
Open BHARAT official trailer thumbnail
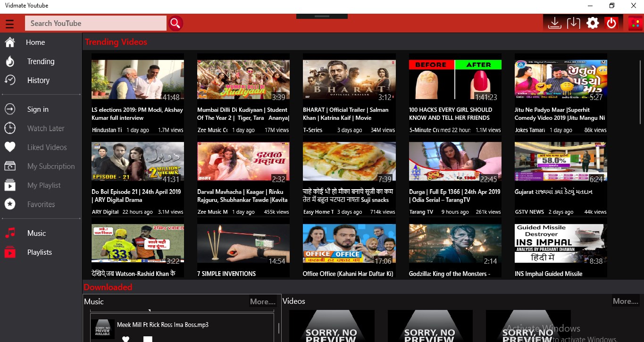[x=349, y=79]
